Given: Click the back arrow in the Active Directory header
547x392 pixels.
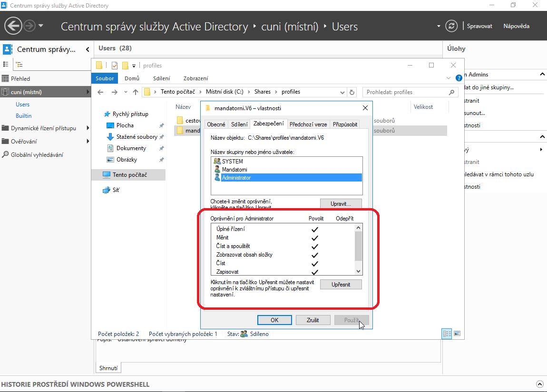Looking at the screenshot, I should [14, 26].
